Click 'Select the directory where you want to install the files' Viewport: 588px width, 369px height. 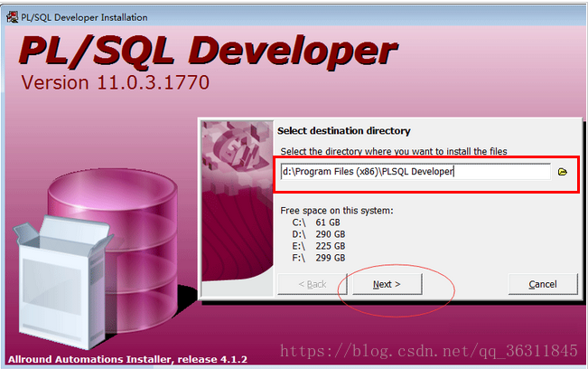[394, 151]
